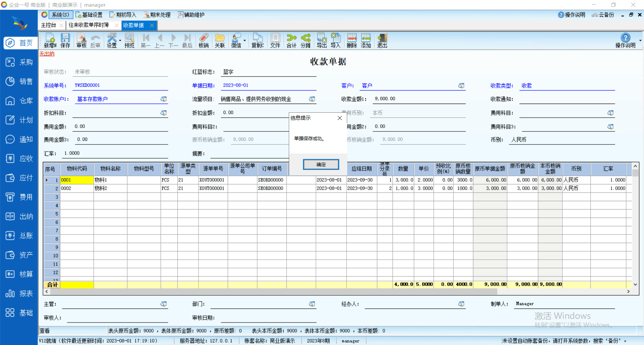This screenshot has height=345, width=644.
Task: Click the 核销 (Write-off) toolbar icon
Action: coord(204,41)
